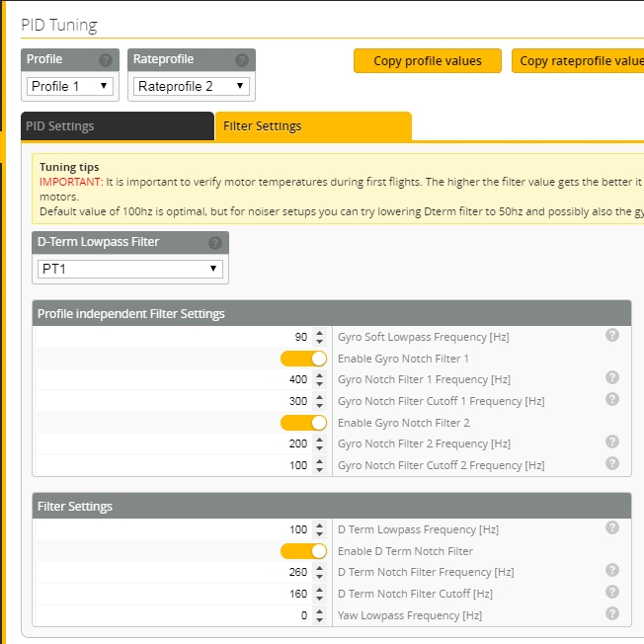Open help icon for D-Term Lowpass Filter
This screenshot has width=644, height=644.
pyautogui.click(x=215, y=243)
